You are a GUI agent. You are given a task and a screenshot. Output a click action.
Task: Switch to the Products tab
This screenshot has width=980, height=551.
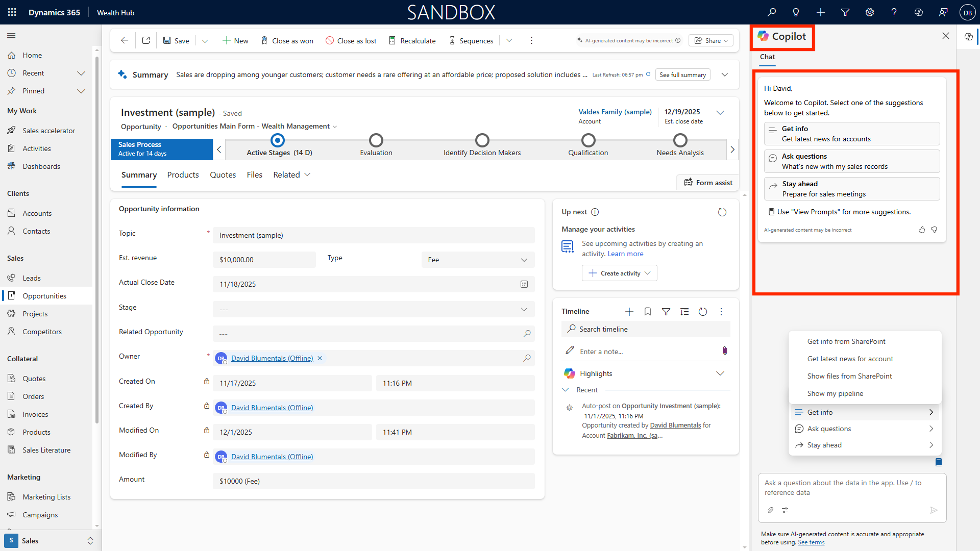point(183,175)
